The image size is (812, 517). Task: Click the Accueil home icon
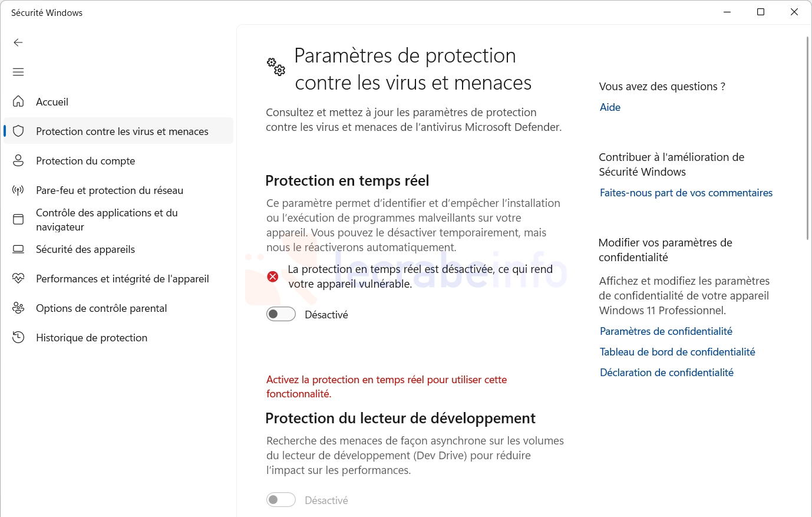click(18, 101)
